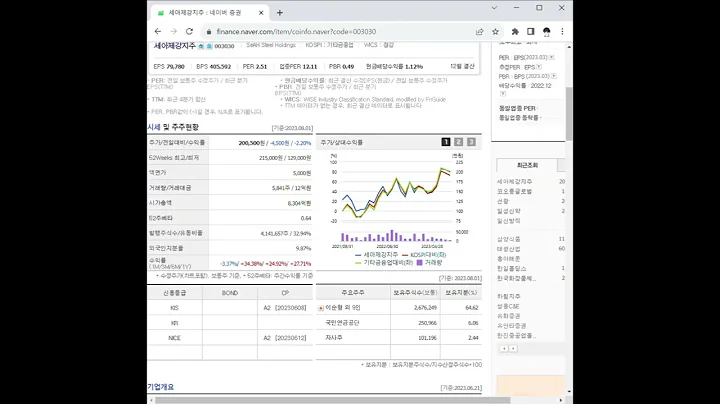Click the forward navigation arrow

[x=174, y=32]
